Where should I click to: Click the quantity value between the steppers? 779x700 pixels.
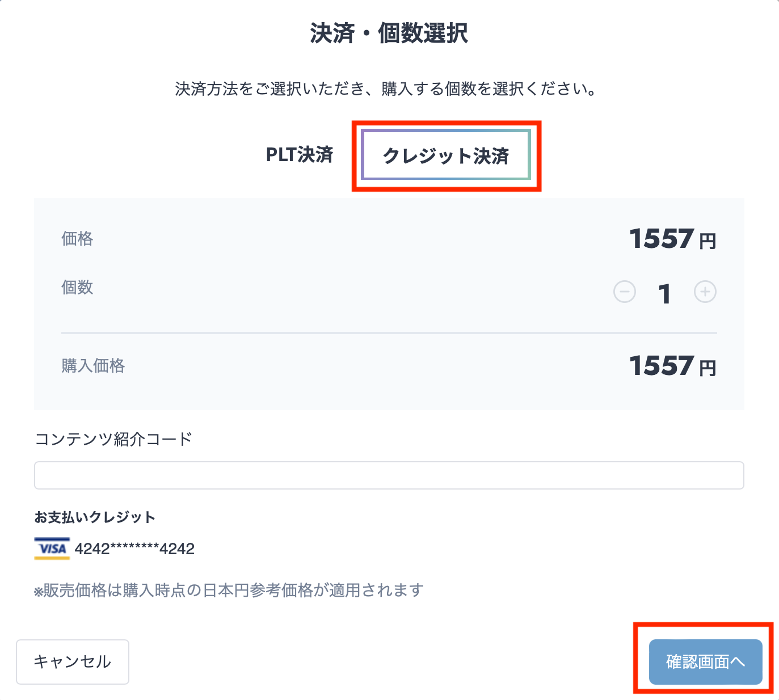tap(664, 294)
